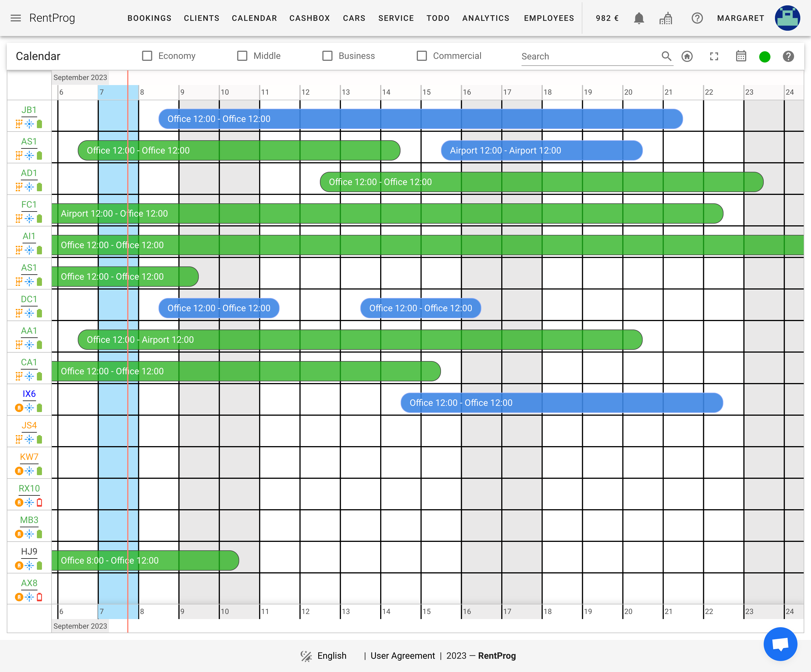Check the Middle class filter box
This screenshot has height=672, width=811.
point(242,55)
